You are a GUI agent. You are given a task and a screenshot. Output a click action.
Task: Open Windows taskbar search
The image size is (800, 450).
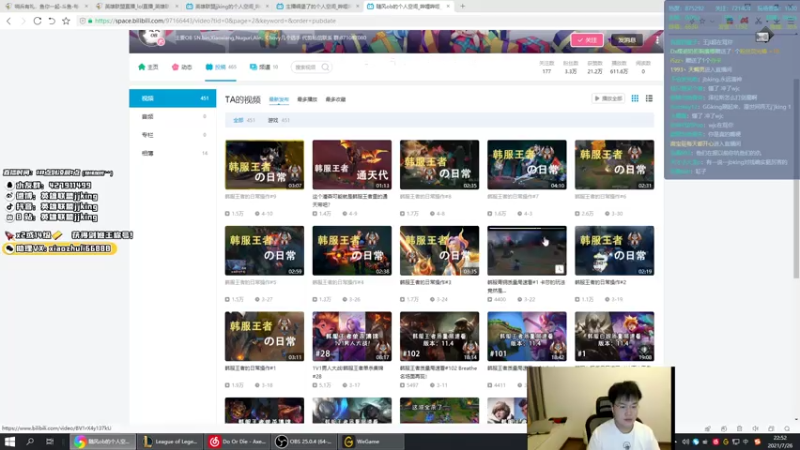pyautogui.click(x=30, y=441)
